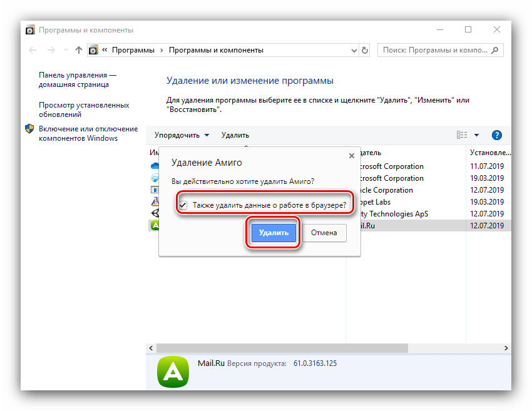Open 'Включение или отключение компонентов Windows'

tap(88, 133)
